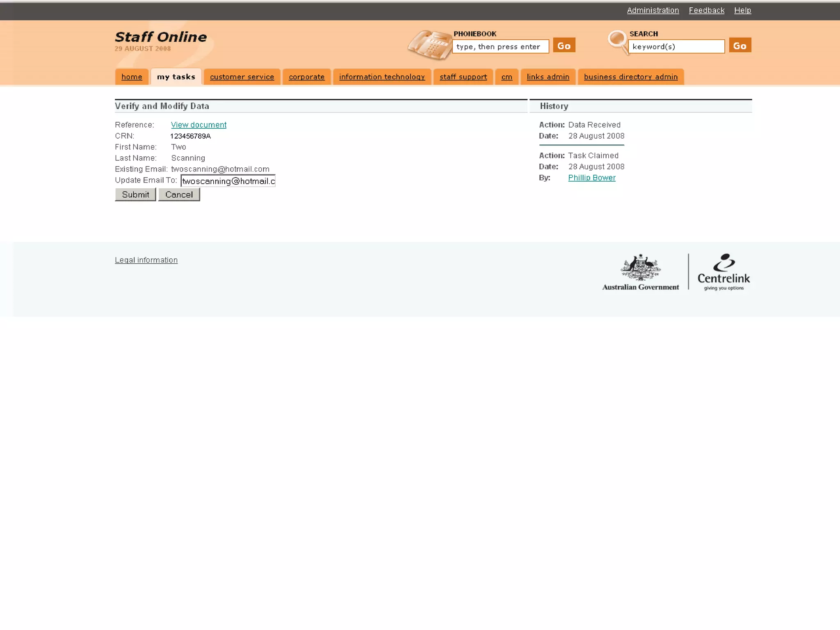Focus the Phonebook input field

(x=500, y=46)
